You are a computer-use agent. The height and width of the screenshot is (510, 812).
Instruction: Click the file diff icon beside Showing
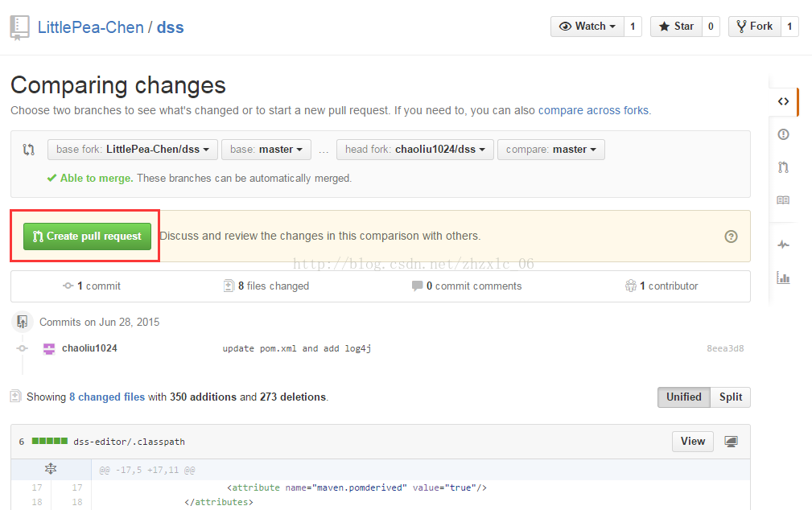click(15, 397)
